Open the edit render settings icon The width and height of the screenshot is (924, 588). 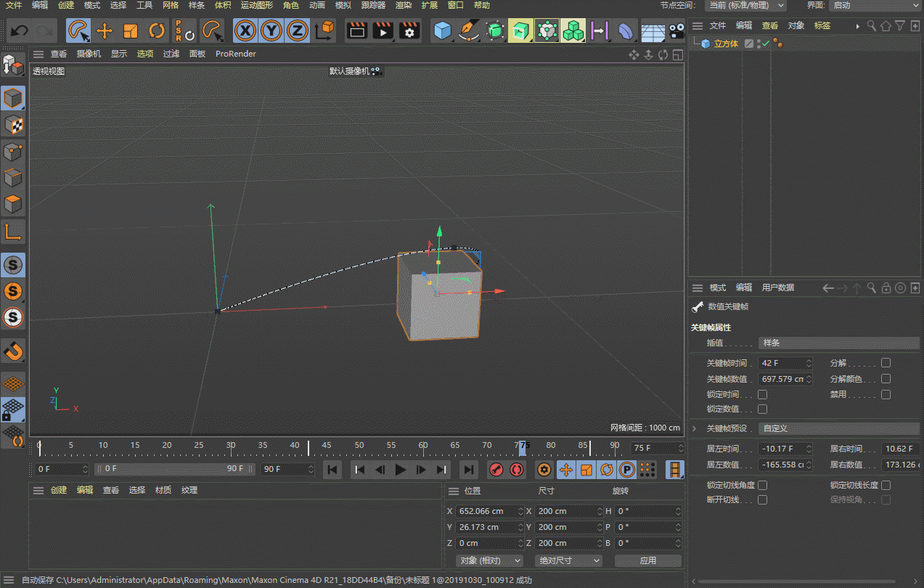pyautogui.click(x=410, y=30)
